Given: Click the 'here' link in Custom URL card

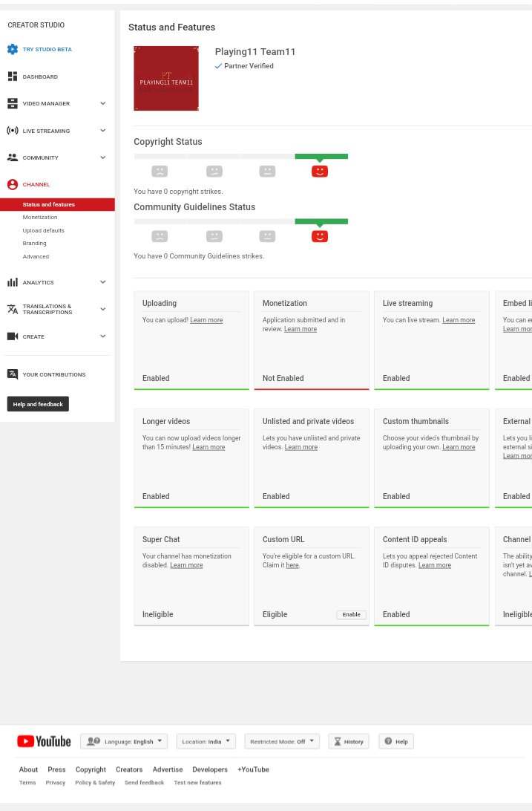Looking at the screenshot, I should point(292,565).
